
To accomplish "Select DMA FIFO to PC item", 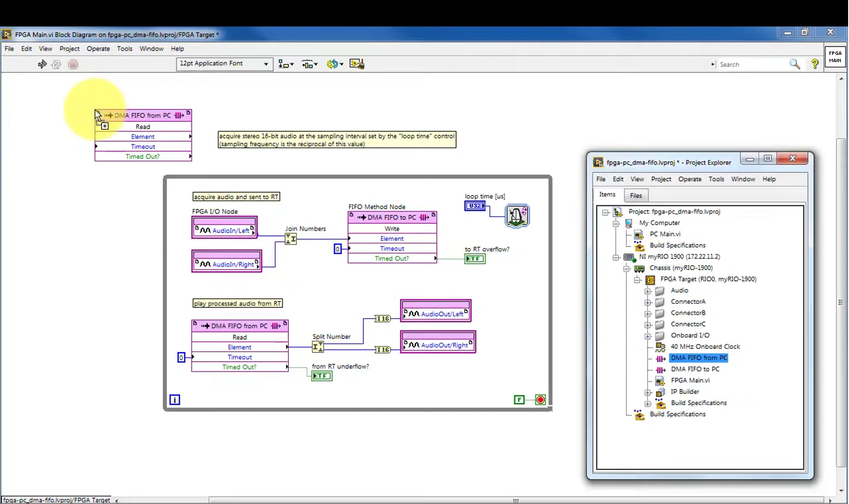I will pos(695,369).
